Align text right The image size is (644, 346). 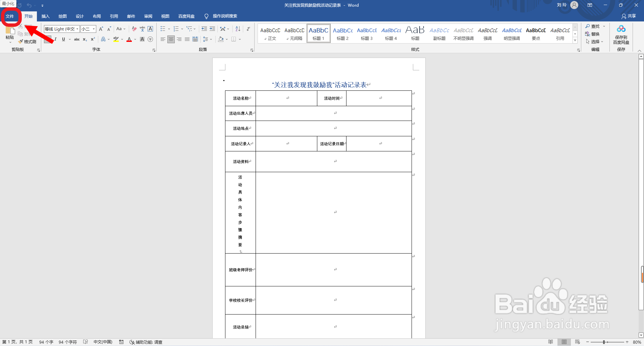(179, 39)
